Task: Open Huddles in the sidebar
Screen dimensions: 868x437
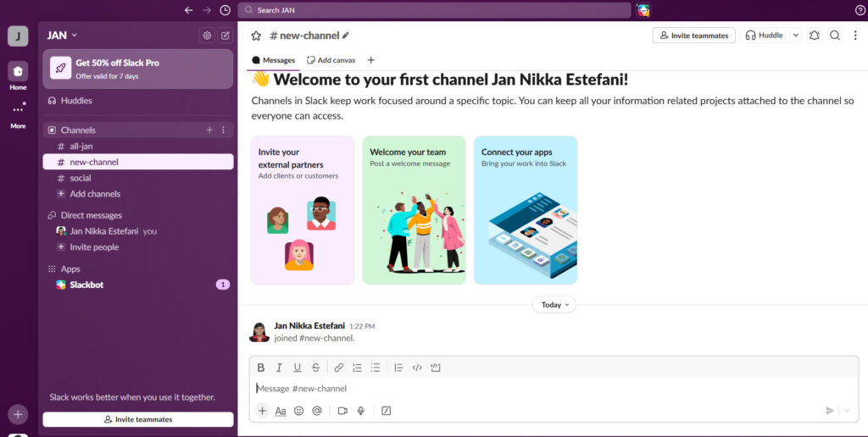Action: click(x=138, y=101)
